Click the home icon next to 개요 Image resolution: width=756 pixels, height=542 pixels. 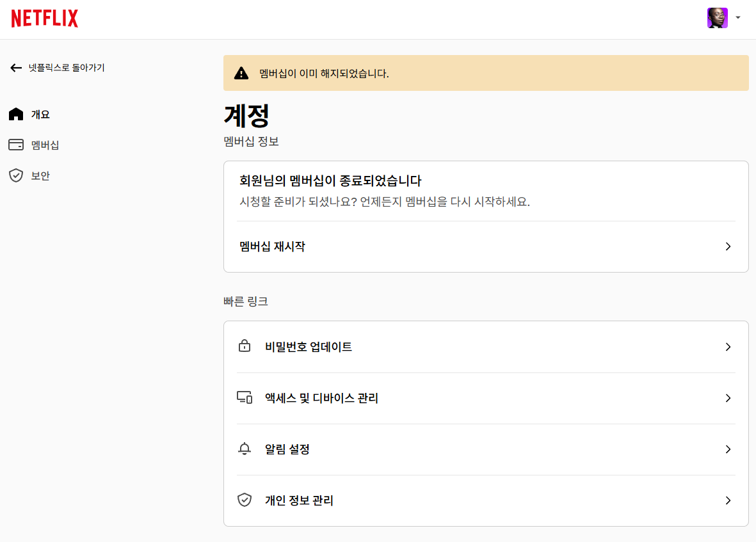click(16, 114)
